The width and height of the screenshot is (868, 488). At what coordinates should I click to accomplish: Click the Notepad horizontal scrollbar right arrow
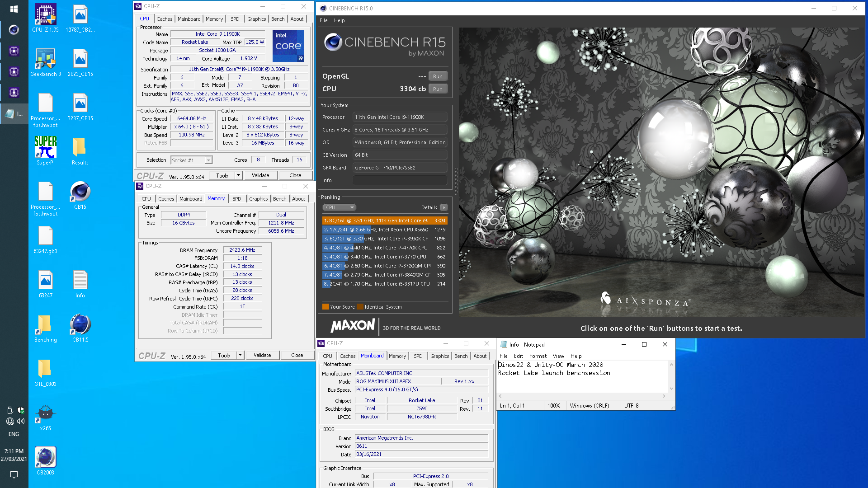tap(664, 396)
